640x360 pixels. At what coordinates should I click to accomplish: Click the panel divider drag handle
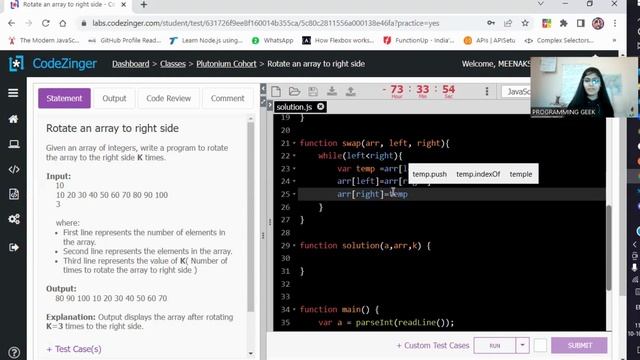[263, 236]
